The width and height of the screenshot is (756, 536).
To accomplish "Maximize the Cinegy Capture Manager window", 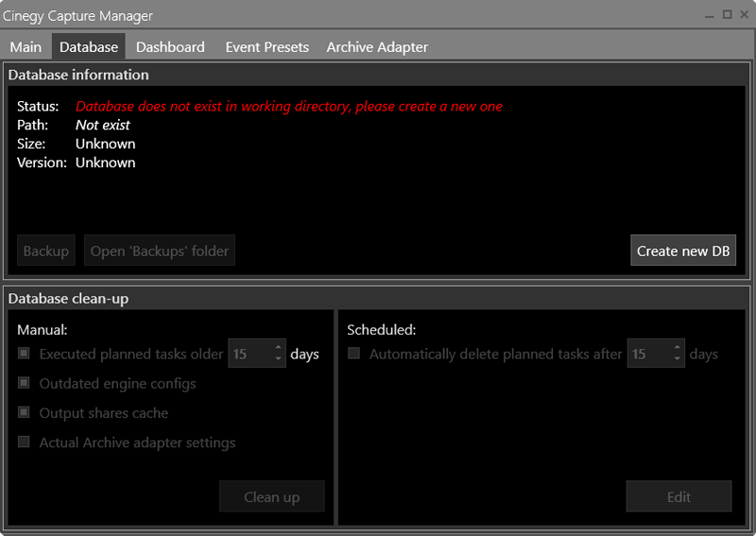I will 727,14.
